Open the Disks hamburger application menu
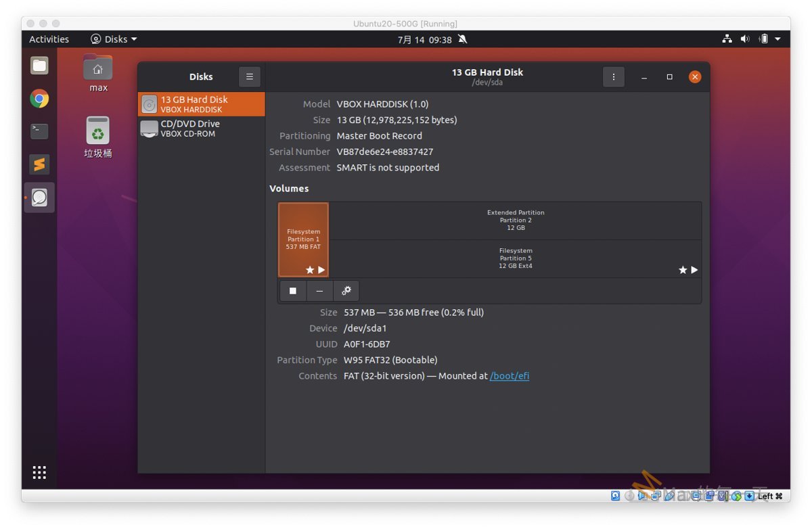 tap(249, 77)
